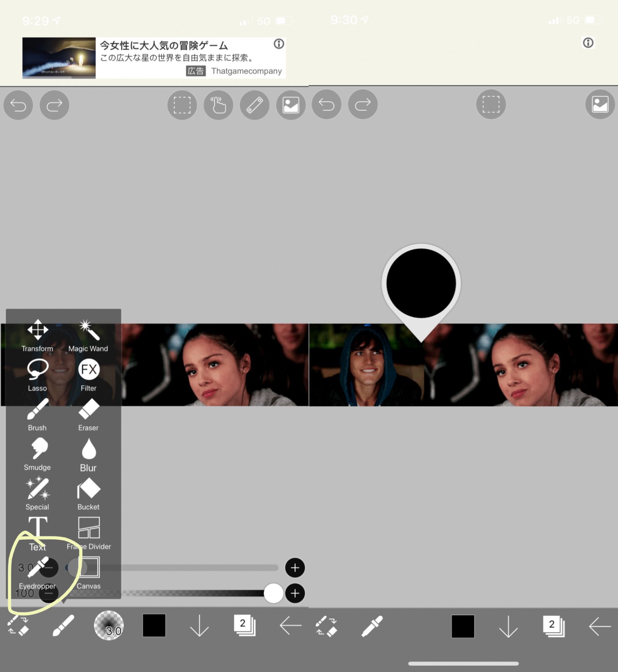The width and height of the screenshot is (618, 672).
Task: Toggle the Ruler tool in top toolbar
Action: [255, 105]
